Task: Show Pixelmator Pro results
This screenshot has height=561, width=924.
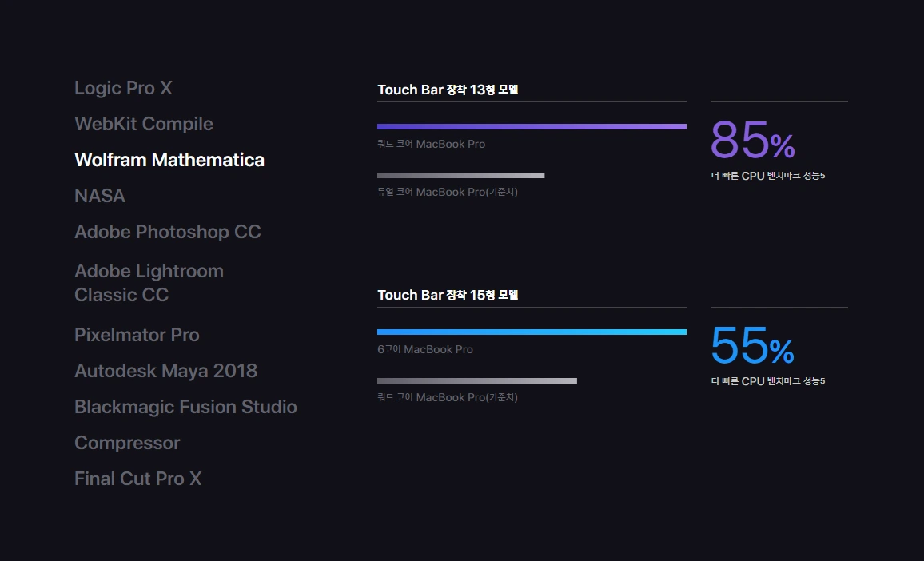Action: click(x=137, y=335)
